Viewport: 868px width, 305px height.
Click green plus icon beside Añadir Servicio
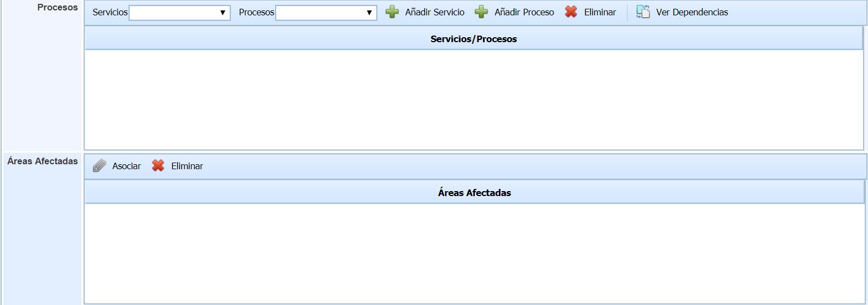[x=392, y=12]
